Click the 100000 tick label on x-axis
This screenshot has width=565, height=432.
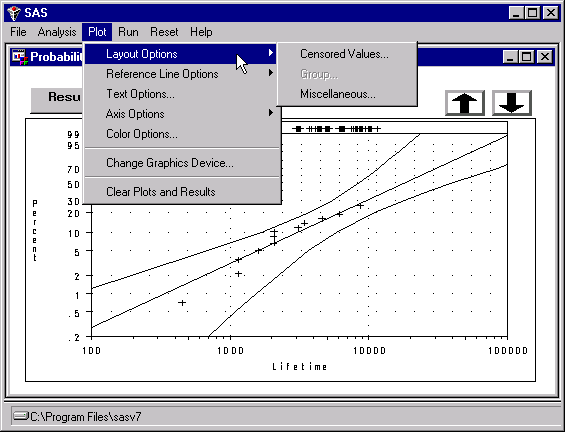click(x=508, y=351)
